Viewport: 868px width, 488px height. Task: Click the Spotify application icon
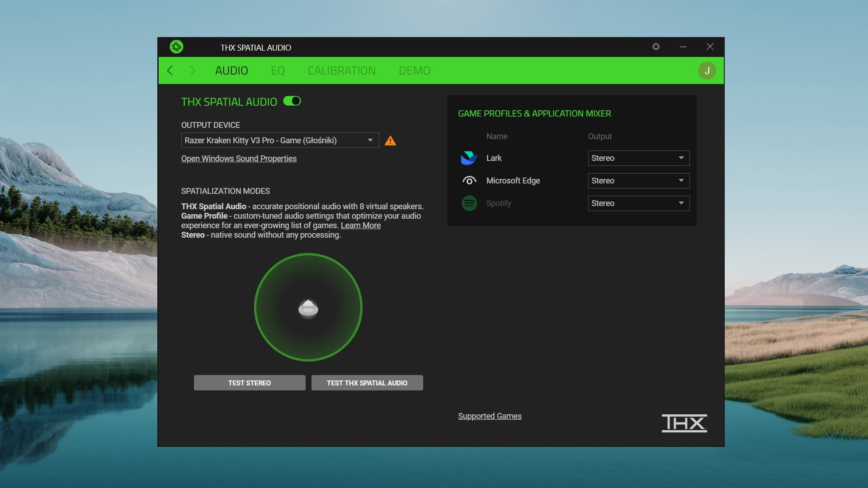pyautogui.click(x=469, y=203)
